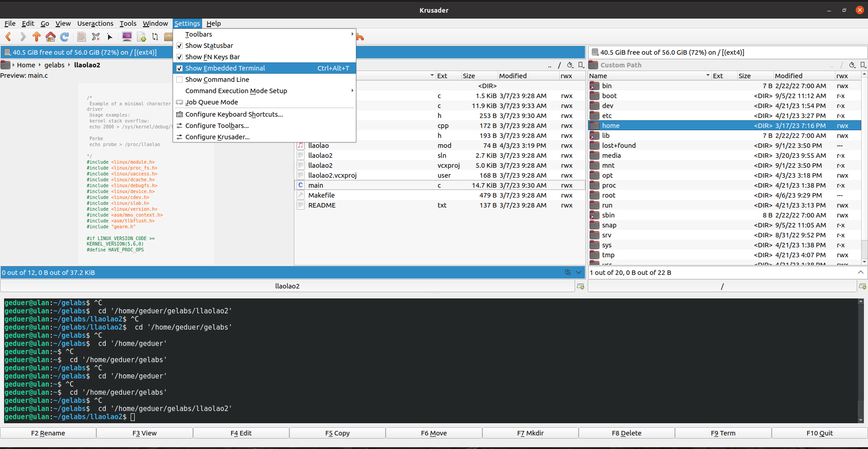Open the Useractions menu

[x=95, y=24]
